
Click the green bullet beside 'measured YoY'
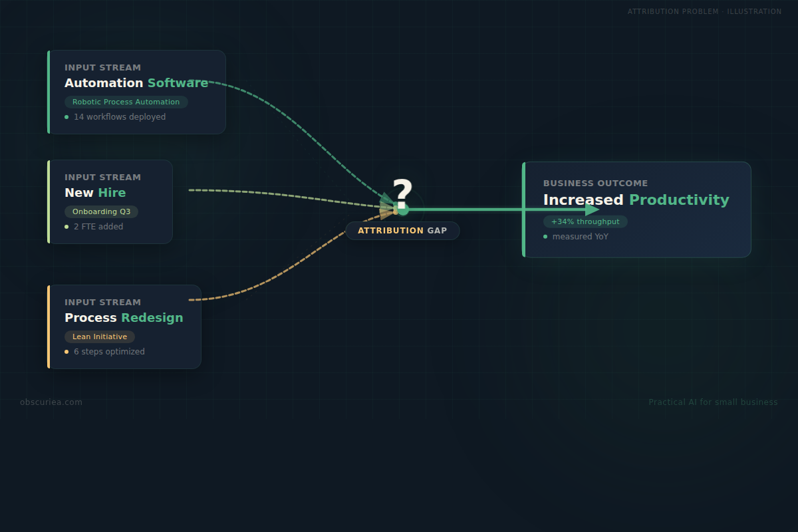click(x=545, y=237)
